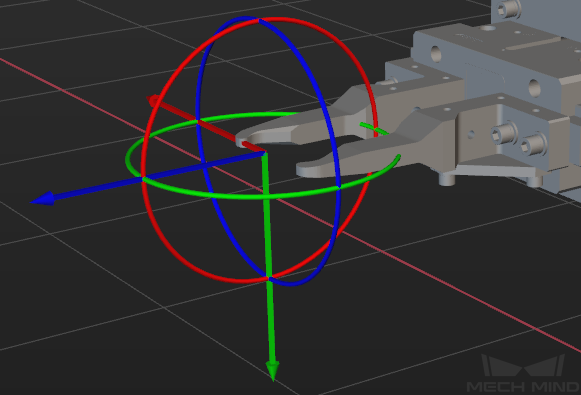
Task: Click where blue axis crosses the red ring
Action: [142, 179]
